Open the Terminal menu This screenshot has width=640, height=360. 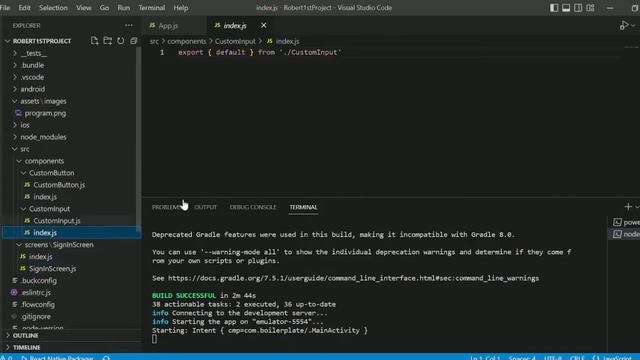151,8
